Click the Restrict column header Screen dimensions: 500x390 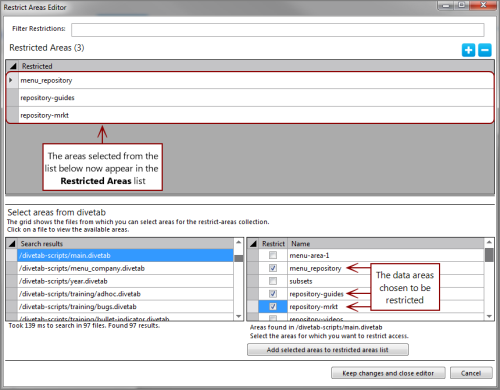pos(273,244)
